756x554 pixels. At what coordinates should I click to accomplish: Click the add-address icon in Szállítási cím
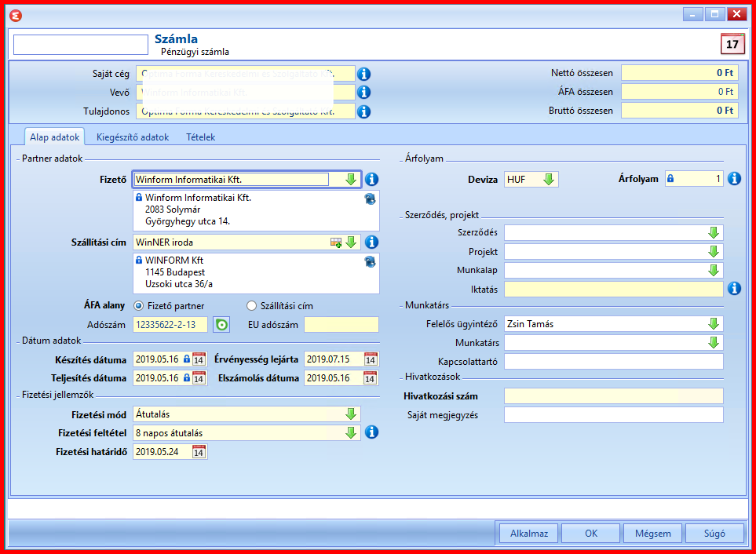click(336, 242)
